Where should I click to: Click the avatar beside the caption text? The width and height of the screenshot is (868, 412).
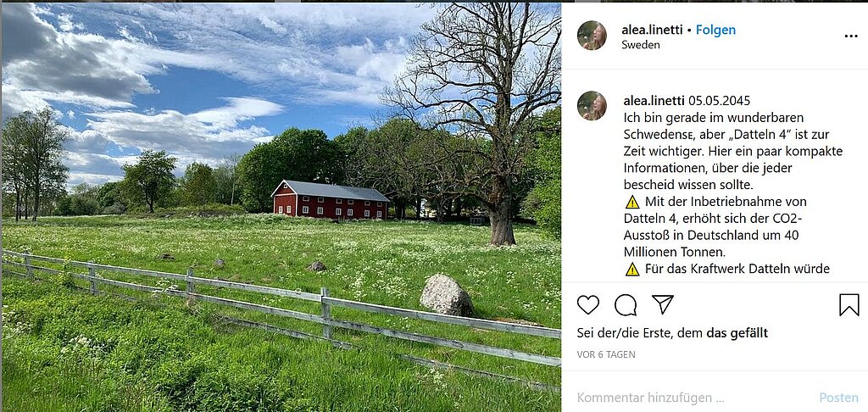pyautogui.click(x=592, y=106)
